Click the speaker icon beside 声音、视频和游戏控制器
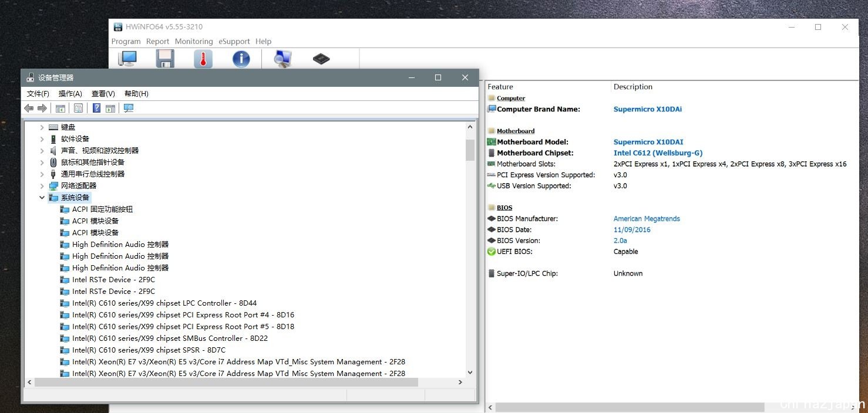Image resolution: width=868 pixels, height=413 pixels. [x=53, y=151]
